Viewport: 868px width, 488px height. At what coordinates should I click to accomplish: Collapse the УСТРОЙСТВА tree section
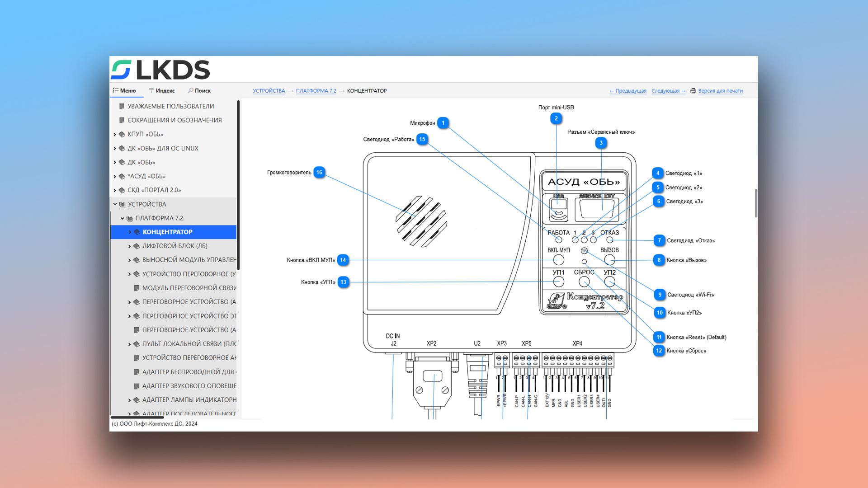(115, 204)
